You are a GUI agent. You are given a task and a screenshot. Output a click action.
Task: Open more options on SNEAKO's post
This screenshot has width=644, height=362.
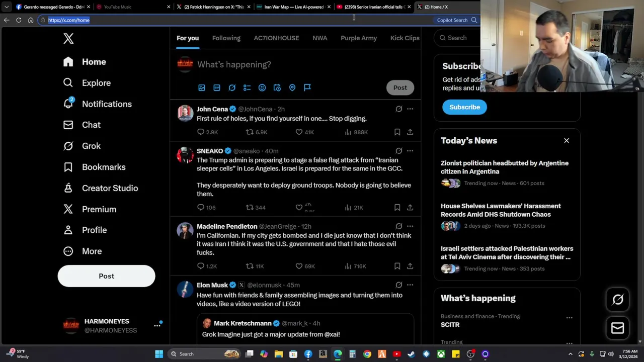coord(410,151)
